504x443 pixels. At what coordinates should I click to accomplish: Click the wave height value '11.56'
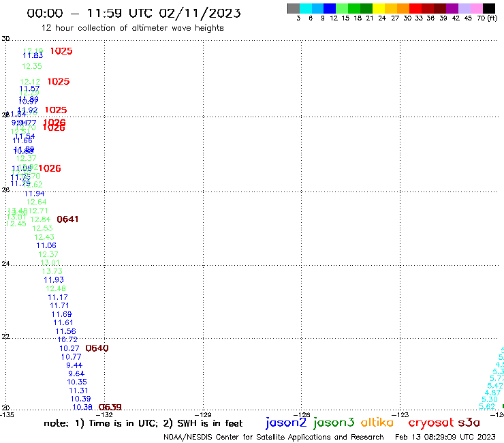65,331
